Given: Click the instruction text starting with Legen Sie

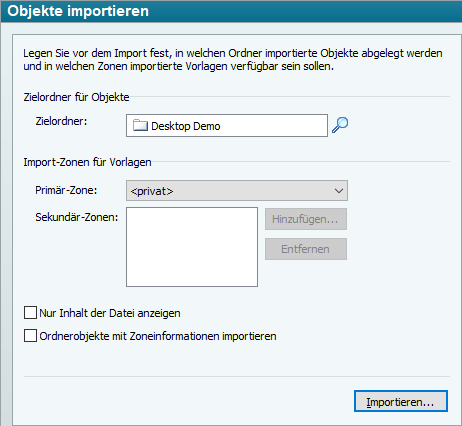Looking at the screenshot, I should [233, 60].
